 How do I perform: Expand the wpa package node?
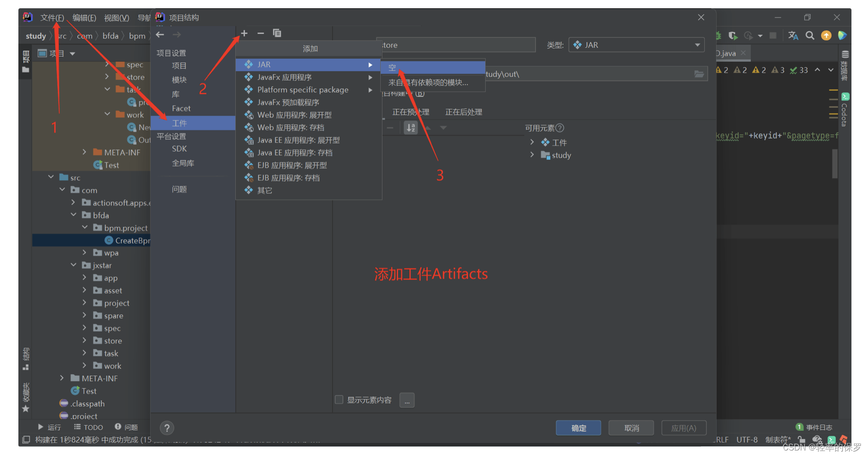tap(85, 252)
